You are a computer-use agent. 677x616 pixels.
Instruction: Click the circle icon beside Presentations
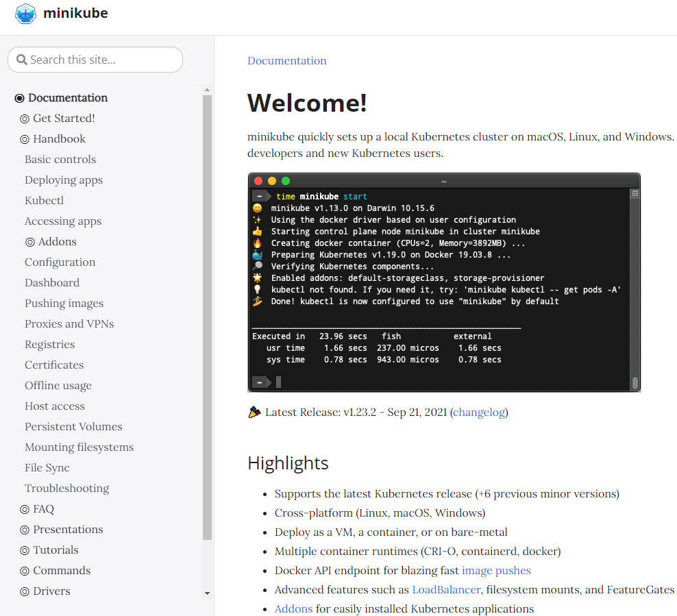[25, 530]
